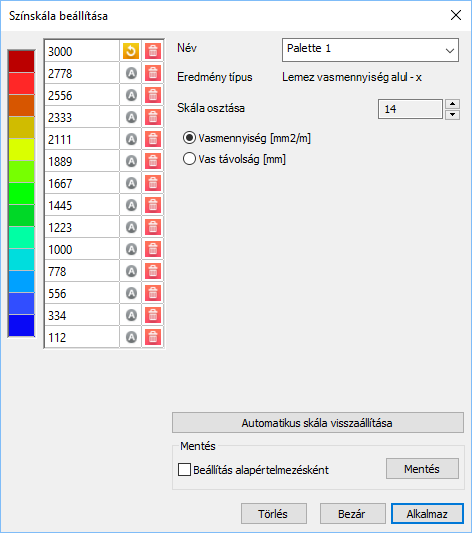
Task: Click the 'A' auto icon for value 556
Action: pos(131,293)
